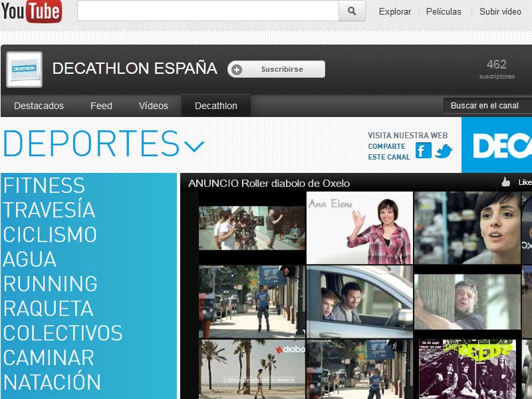Focus the Buscar en el canal field
This screenshot has height=399, width=532.
coord(487,106)
